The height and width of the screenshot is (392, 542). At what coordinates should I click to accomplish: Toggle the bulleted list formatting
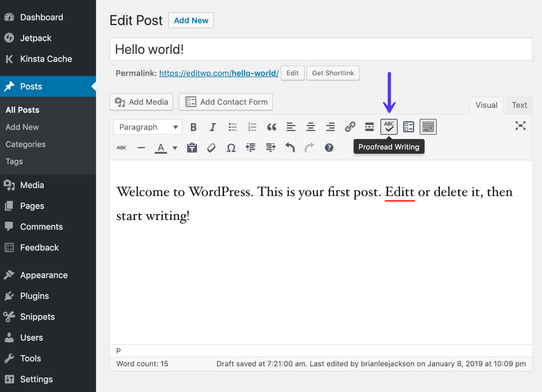tap(233, 127)
